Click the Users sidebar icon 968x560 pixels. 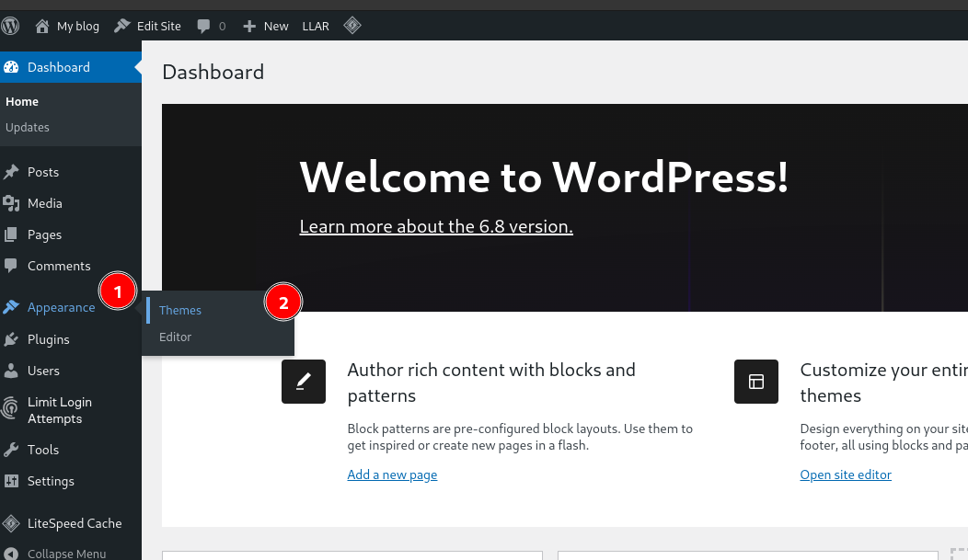click(15, 371)
